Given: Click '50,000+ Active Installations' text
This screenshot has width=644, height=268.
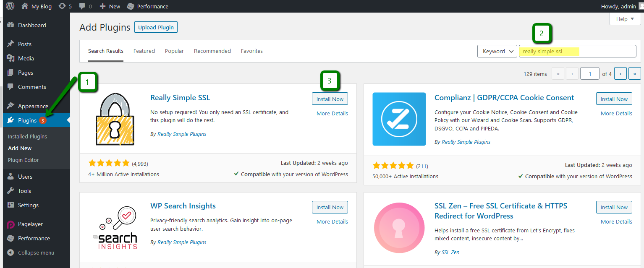Looking at the screenshot, I should click(x=405, y=176).
